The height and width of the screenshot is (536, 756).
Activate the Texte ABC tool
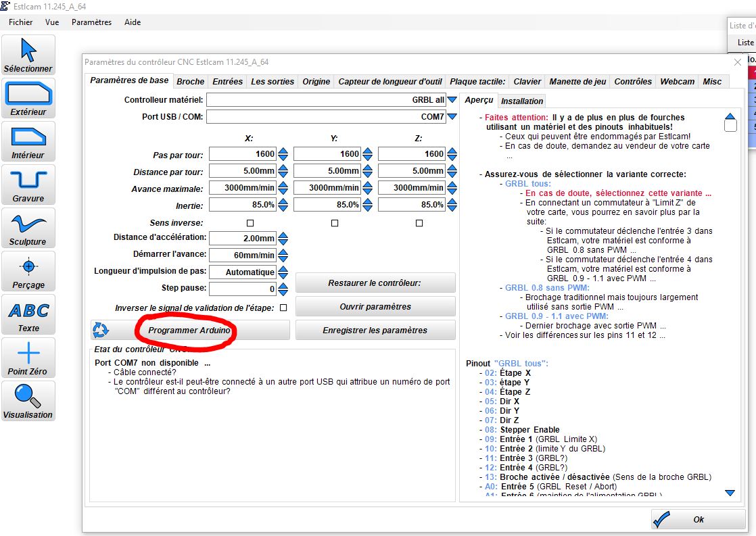(x=28, y=314)
